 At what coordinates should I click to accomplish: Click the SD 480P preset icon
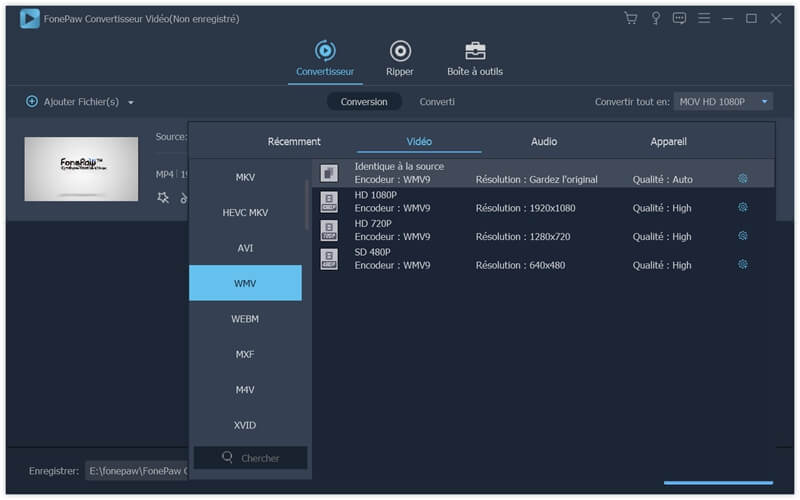(329, 259)
